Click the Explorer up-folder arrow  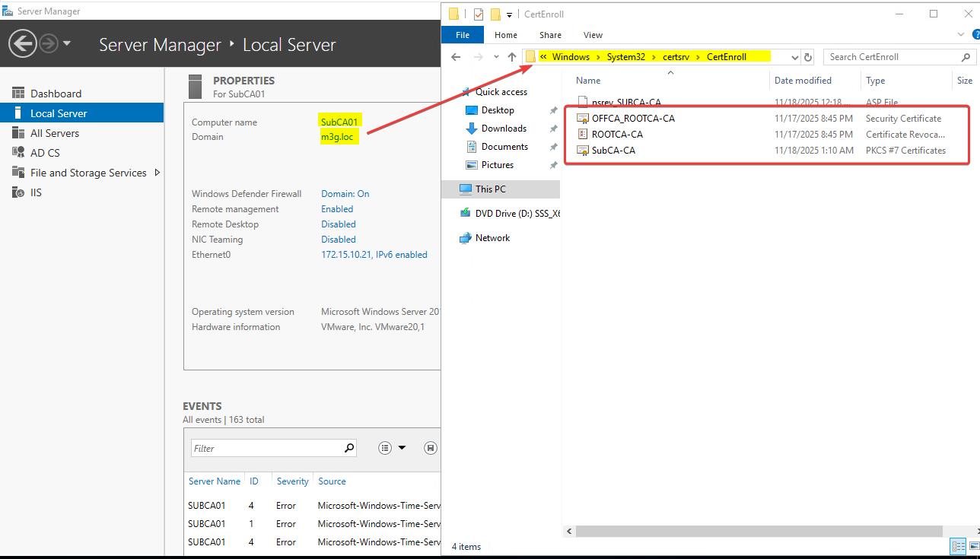512,57
